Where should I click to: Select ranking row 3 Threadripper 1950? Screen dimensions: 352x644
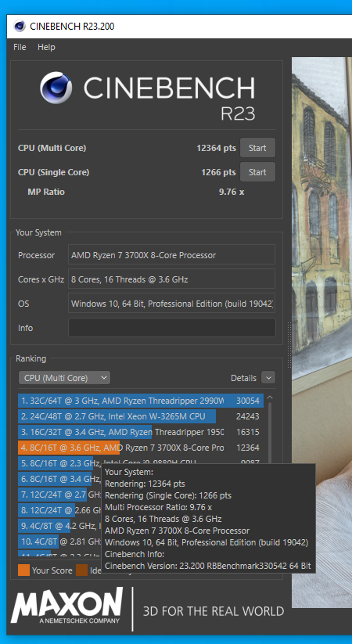(x=141, y=432)
